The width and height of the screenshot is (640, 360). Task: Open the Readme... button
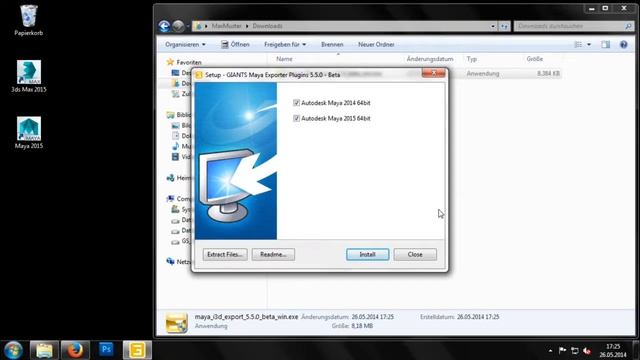pos(273,255)
